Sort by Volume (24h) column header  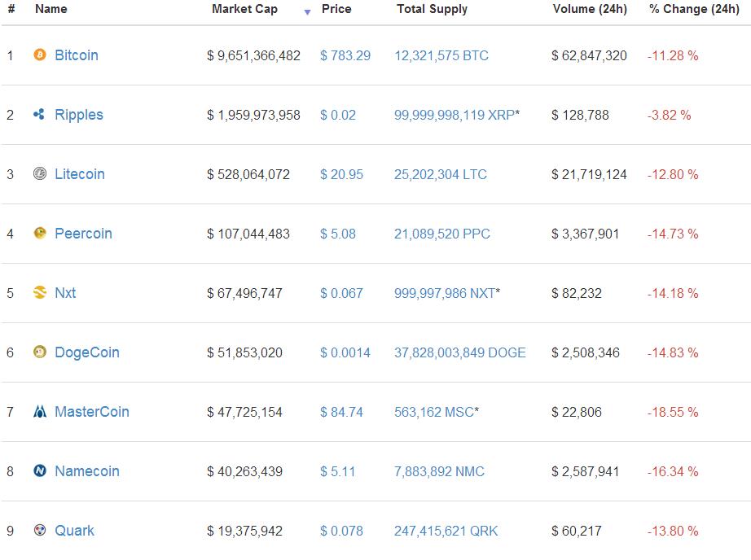(590, 9)
